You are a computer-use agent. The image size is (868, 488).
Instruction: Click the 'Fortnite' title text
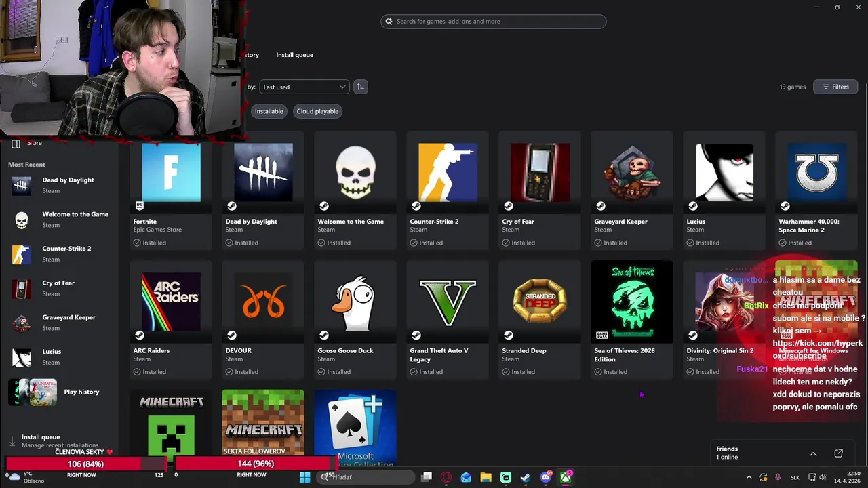click(x=145, y=222)
